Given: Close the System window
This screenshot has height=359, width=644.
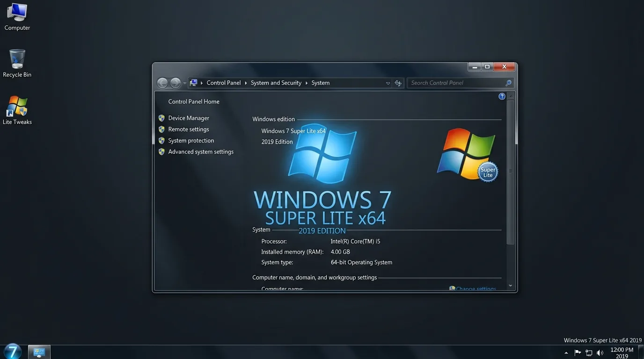Looking at the screenshot, I should point(504,67).
